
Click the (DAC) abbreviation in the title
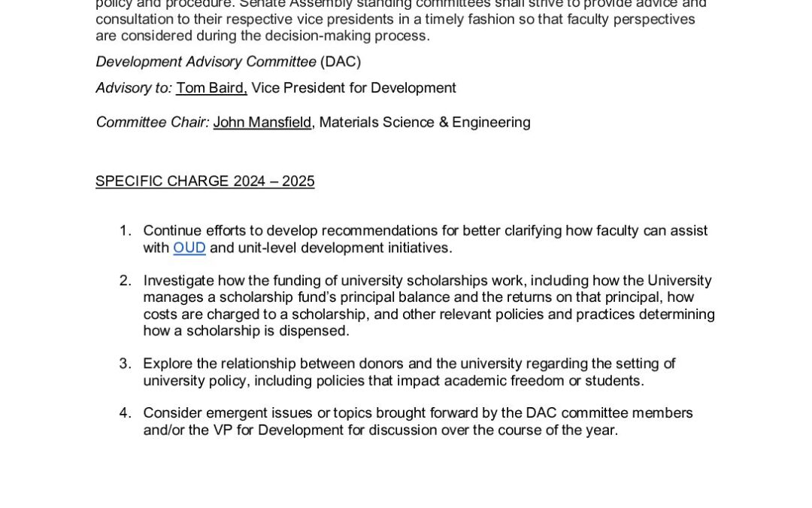pos(341,62)
